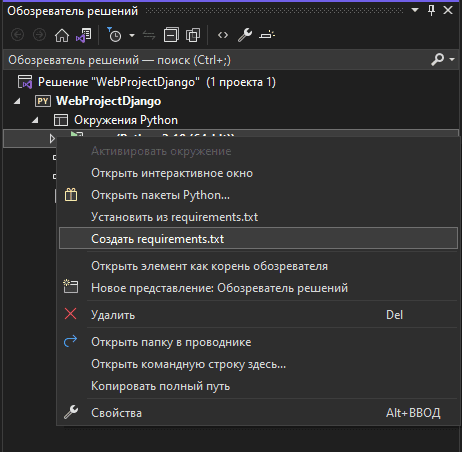Click the PY project icon
This screenshot has height=452, width=462.
click(x=43, y=101)
